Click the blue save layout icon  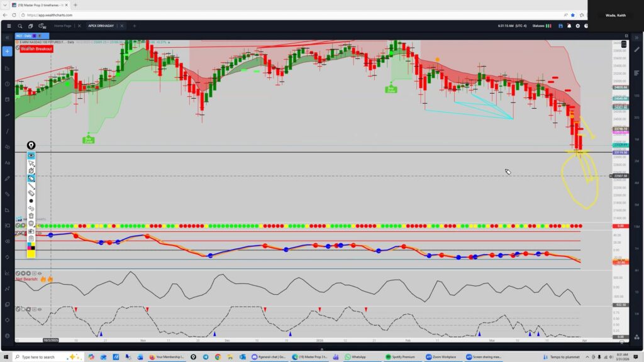tap(560, 26)
